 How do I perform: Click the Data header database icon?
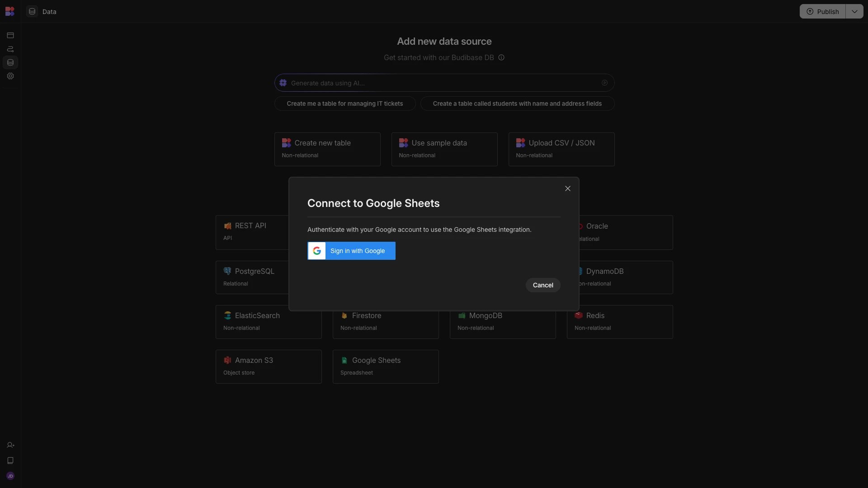32,11
